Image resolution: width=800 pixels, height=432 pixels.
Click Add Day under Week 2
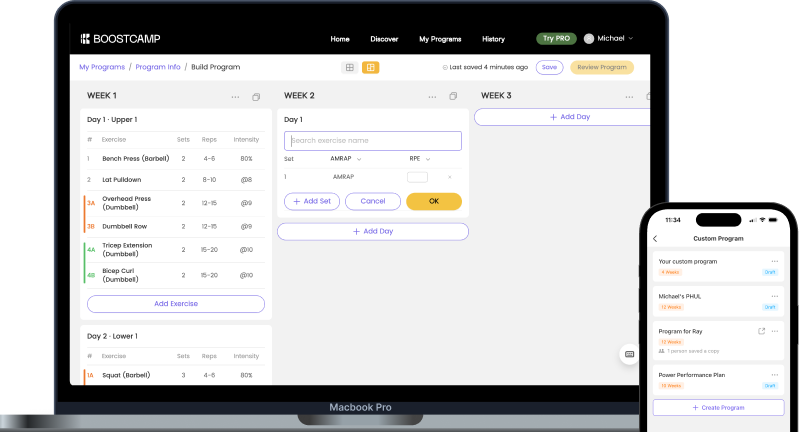point(373,232)
